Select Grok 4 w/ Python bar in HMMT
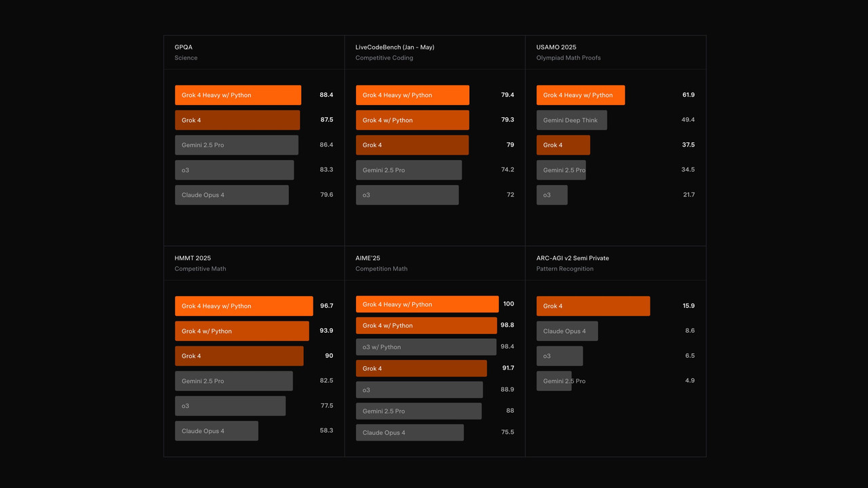 point(242,331)
